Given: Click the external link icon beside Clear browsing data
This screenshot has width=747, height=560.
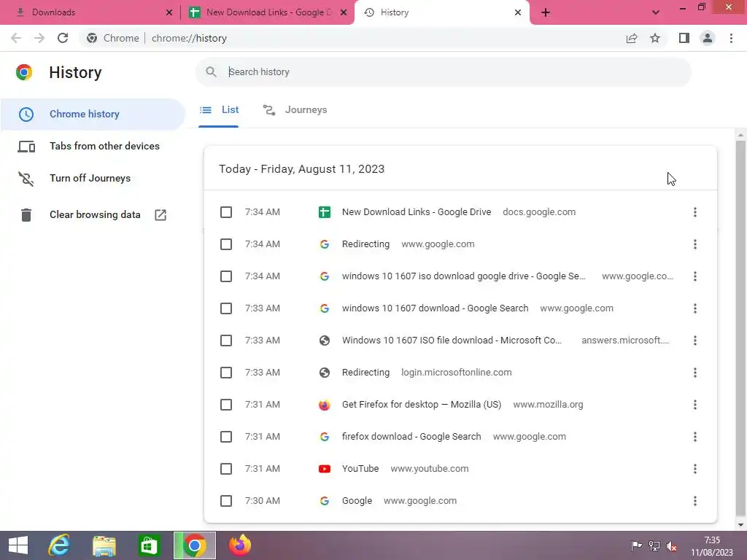Looking at the screenshot, I should [160, 215].
